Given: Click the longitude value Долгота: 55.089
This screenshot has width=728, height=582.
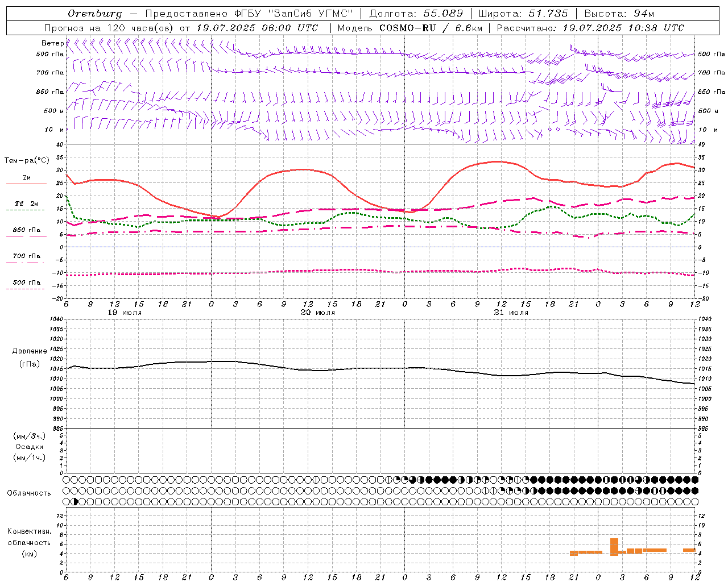Looking at the screenshot, I should [x=416, y=14].
